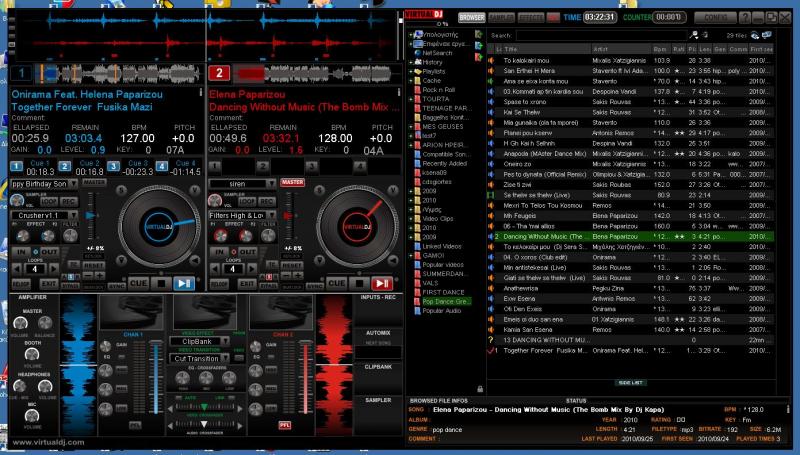Click channel 1 blue volume fader
Viewport: 800px width, 455px height.
pyautogui.click(x=156, y=377)
